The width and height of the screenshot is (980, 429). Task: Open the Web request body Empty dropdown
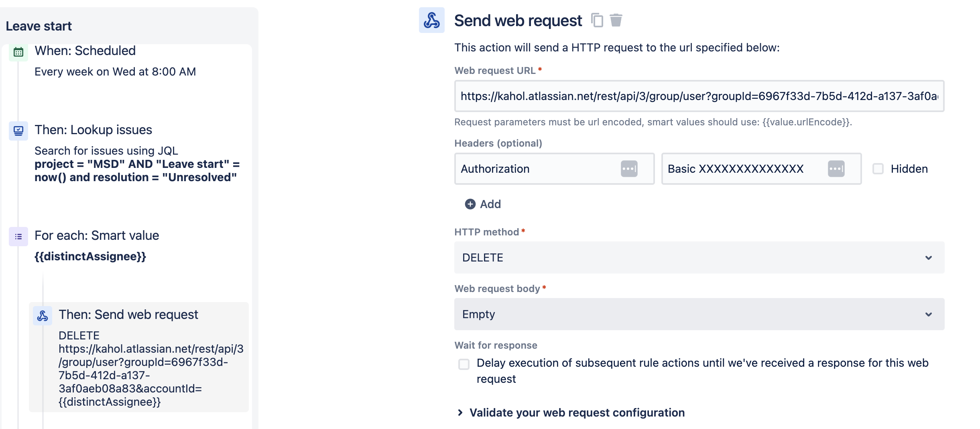[x=699, y=314]
